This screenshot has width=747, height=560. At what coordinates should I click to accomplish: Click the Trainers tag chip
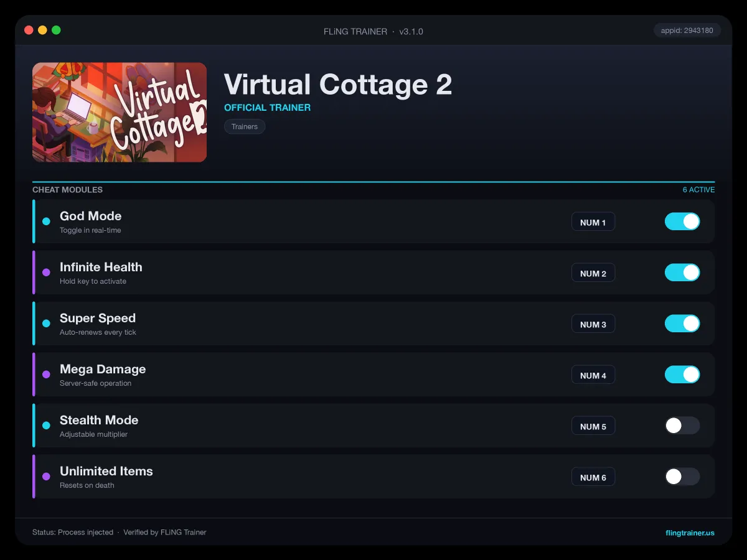[x=245, y=126]
